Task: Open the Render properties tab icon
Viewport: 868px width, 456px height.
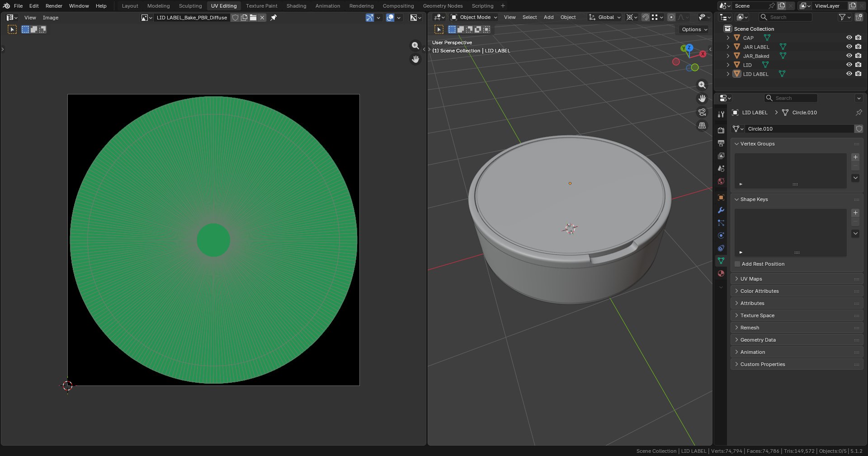Action: click(x=721, y=131)
